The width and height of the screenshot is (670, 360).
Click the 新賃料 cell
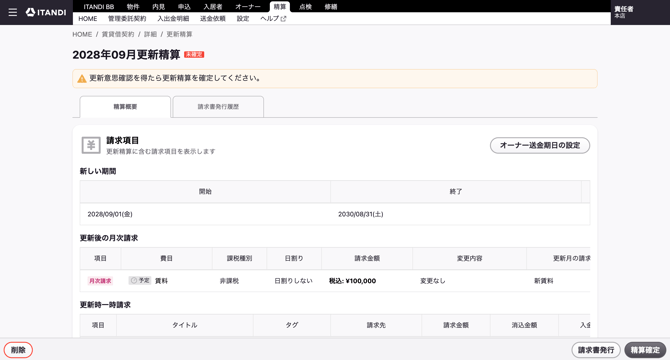tap(544, 281)
